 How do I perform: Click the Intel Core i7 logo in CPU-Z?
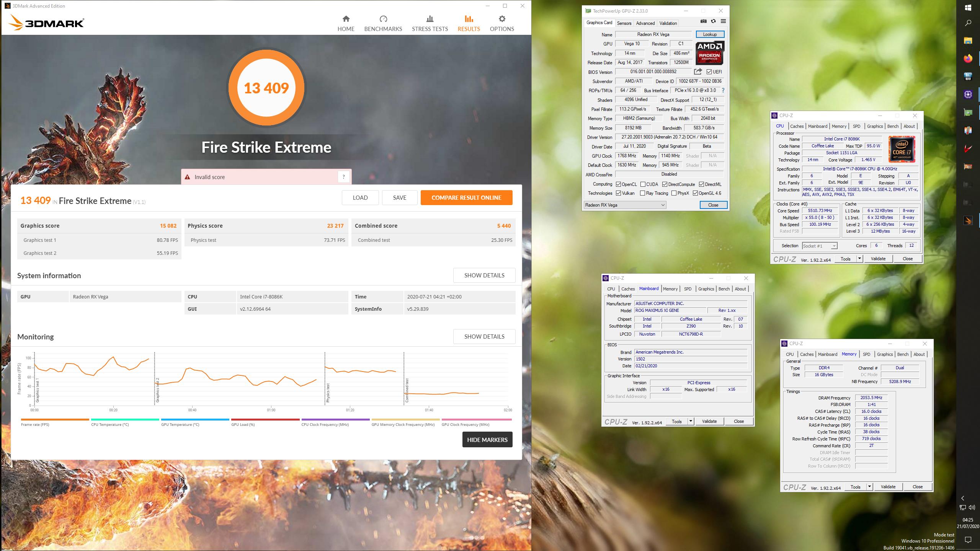tap(902, 149)
